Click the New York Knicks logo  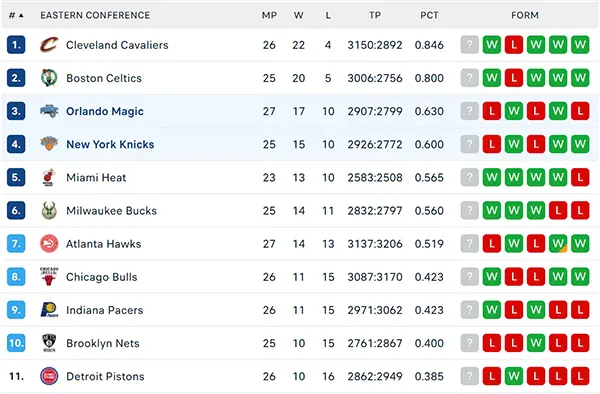coord(49,144)
